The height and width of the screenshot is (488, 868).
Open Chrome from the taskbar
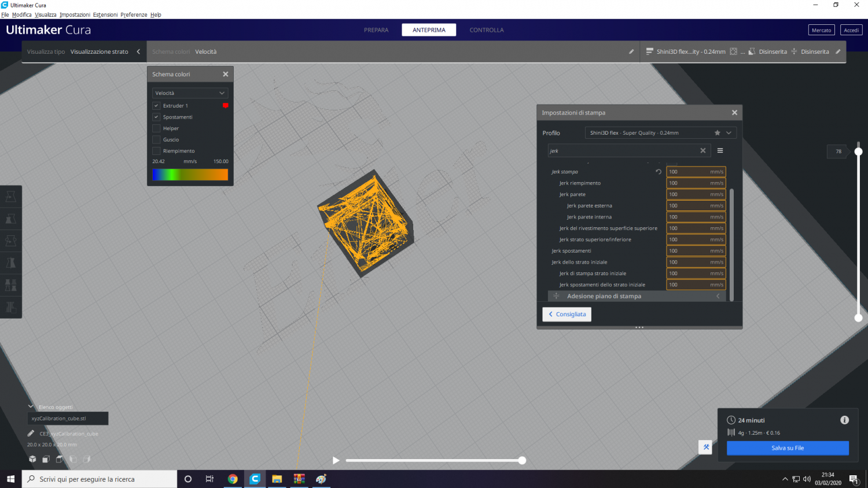[233, 479]
